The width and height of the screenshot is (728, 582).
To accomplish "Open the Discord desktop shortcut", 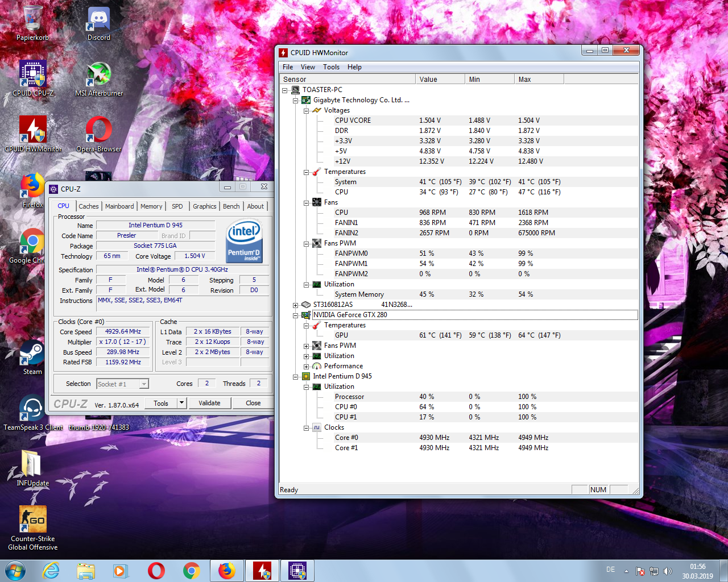I will [99, 23].
